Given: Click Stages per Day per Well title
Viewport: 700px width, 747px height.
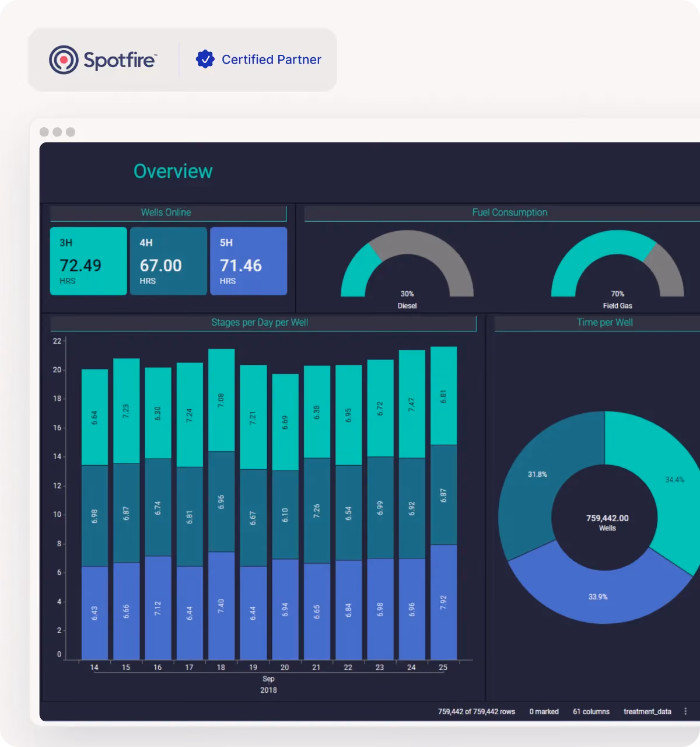Looking at the screenshot, I should (x=260, y=322).
